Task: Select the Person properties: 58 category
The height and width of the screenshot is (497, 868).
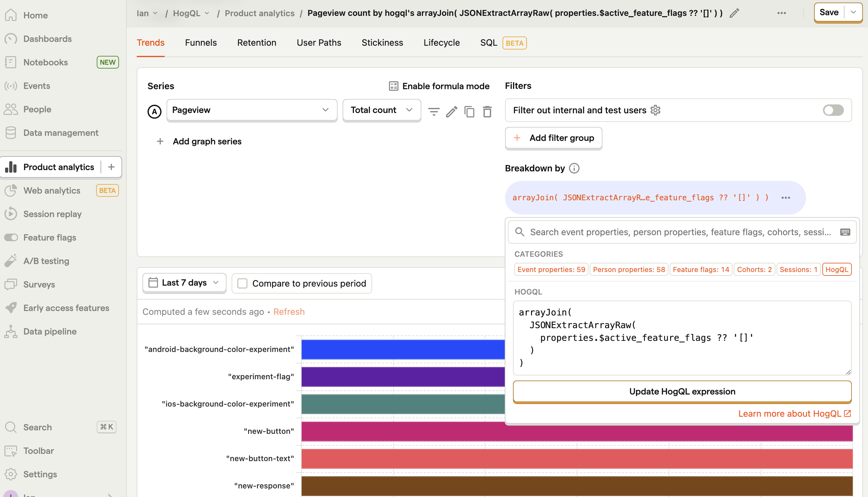Action: [x=629, y=269]
